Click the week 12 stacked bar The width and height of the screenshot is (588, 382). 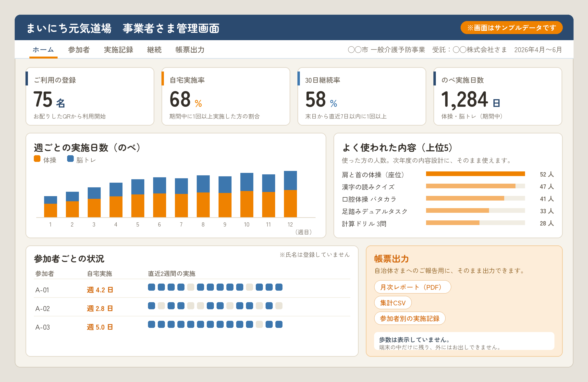coord(290,194)
